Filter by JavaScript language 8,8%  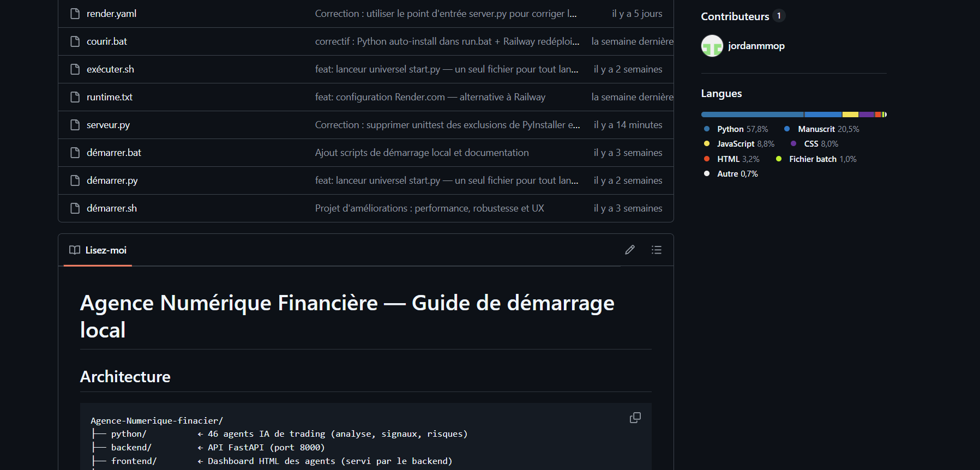(x=739, y=144)
